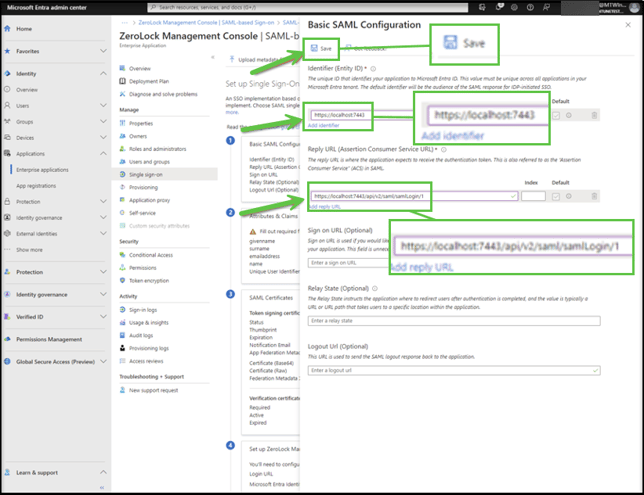Delete the identifier row with trash icon
Screen dimensions: 644x495
point(594,115)
